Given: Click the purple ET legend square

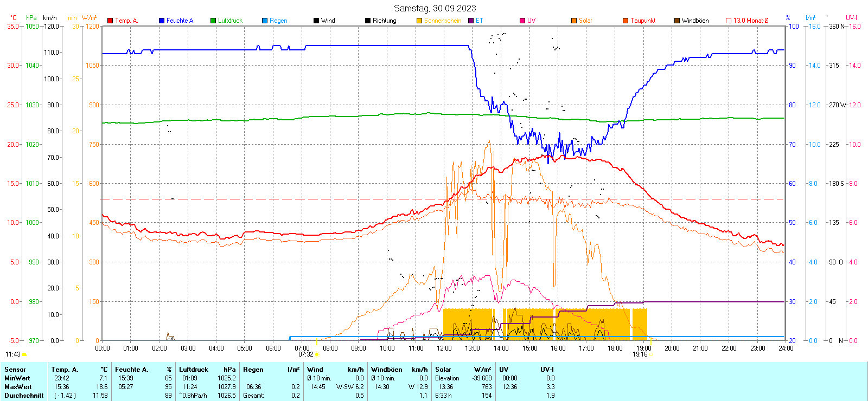Looking at the screenshot, I should (471, 21).
